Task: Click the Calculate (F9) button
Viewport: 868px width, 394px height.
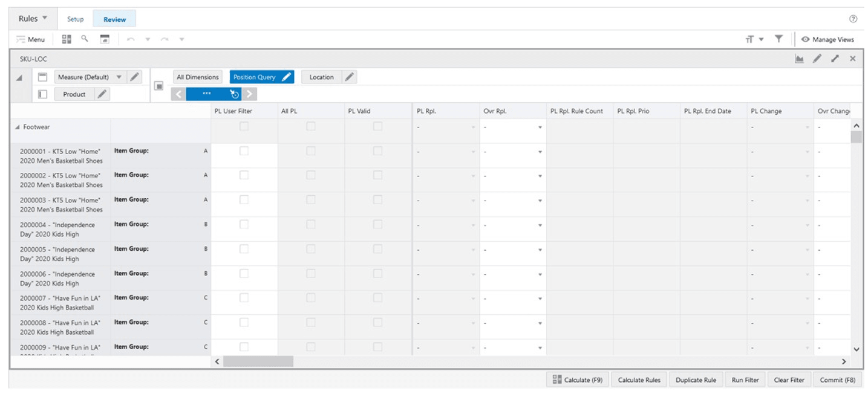Action: pyautogui.click(x=578, y=380)
